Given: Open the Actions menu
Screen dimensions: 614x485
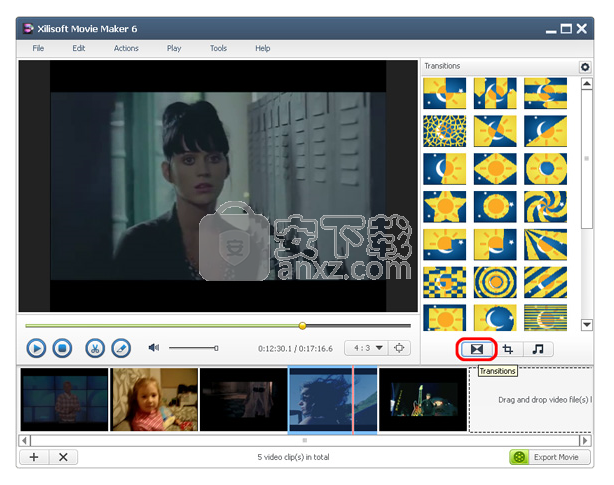Looking at the screenshot, I should (x=126, y=48).
